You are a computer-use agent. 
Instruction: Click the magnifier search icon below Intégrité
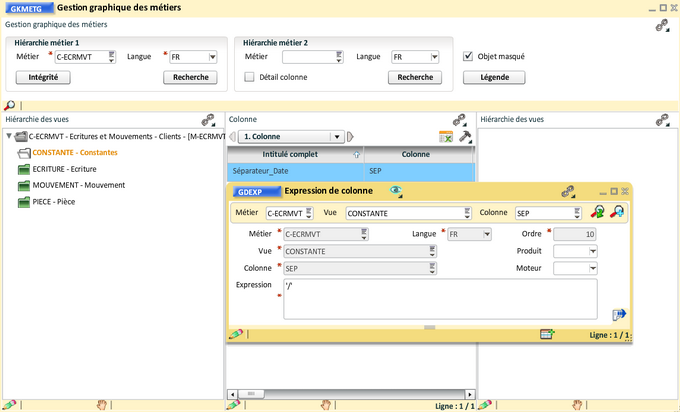(x=10, y=105)
